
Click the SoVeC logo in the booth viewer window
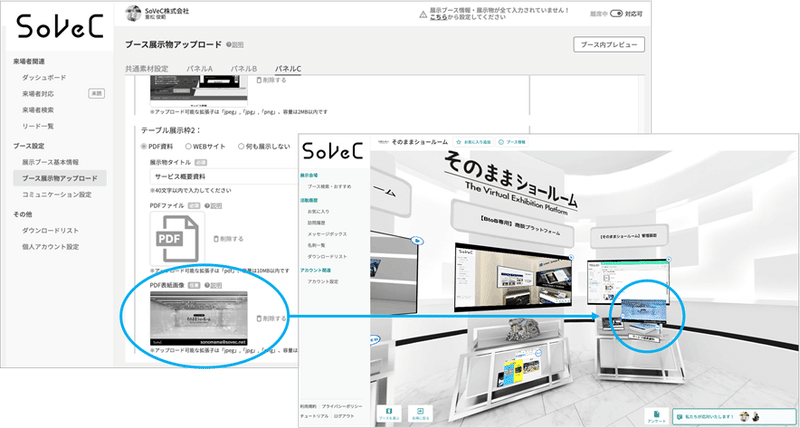coord(333,151)
